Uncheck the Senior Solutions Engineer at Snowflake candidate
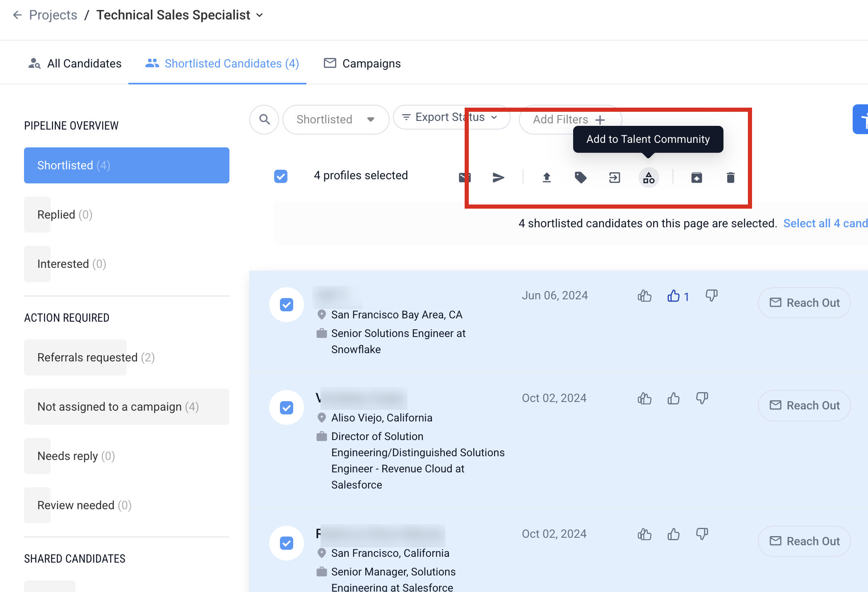 pyautogui.click(x=287, y=305)
